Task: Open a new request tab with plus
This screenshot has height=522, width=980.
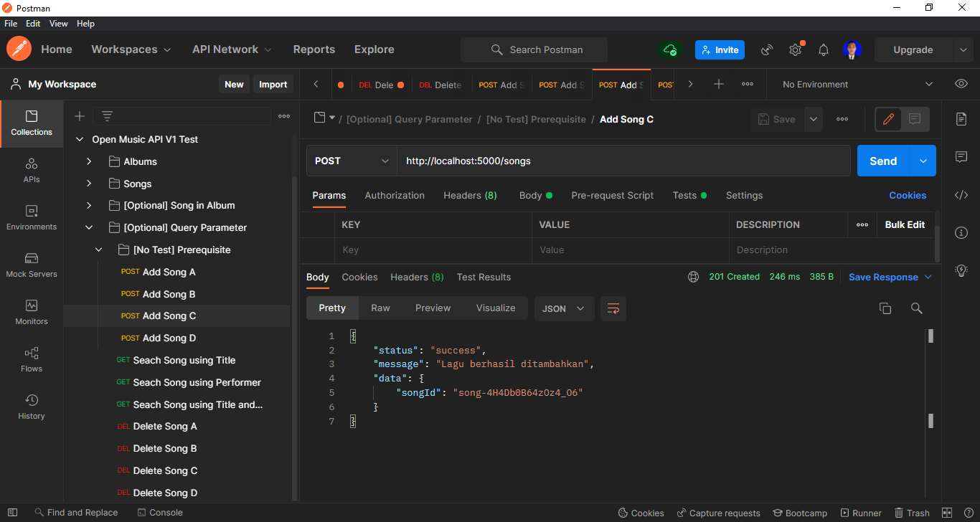Action: pos(719,84)
